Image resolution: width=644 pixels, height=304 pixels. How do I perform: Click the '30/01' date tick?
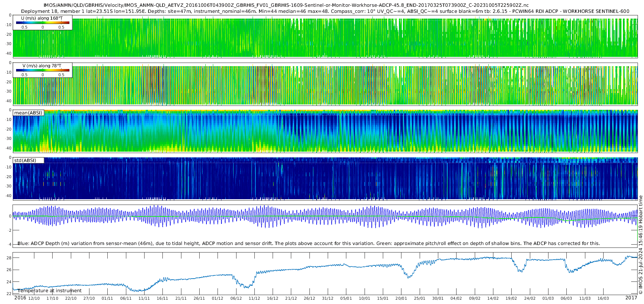(438, 298)
